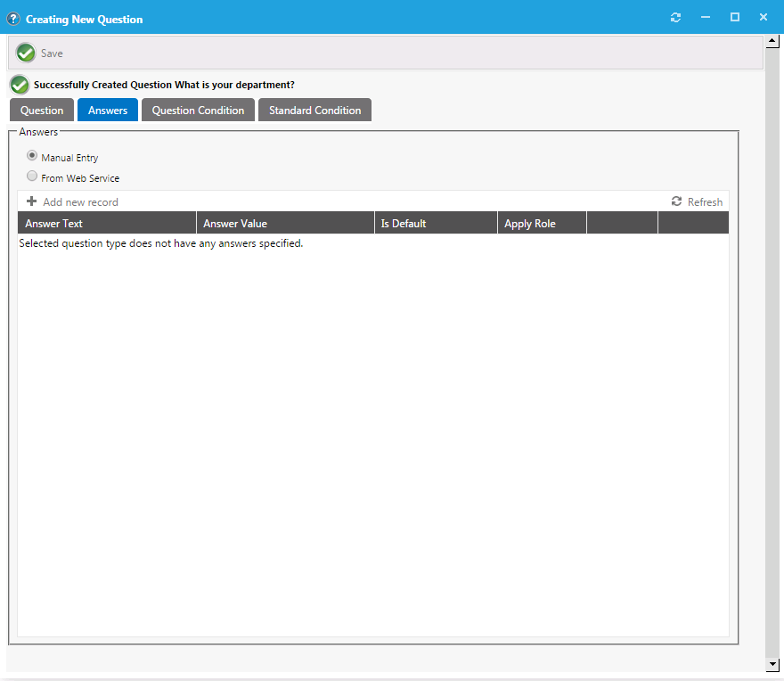
Task: Click the green success checkmark icon
Action: [20, 85]
